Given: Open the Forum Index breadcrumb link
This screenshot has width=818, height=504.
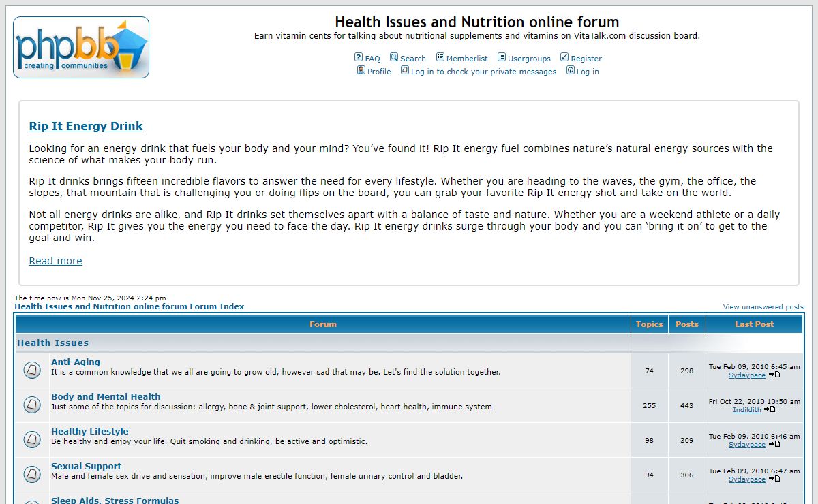Looking at the screenshot, I should [130, 306].
